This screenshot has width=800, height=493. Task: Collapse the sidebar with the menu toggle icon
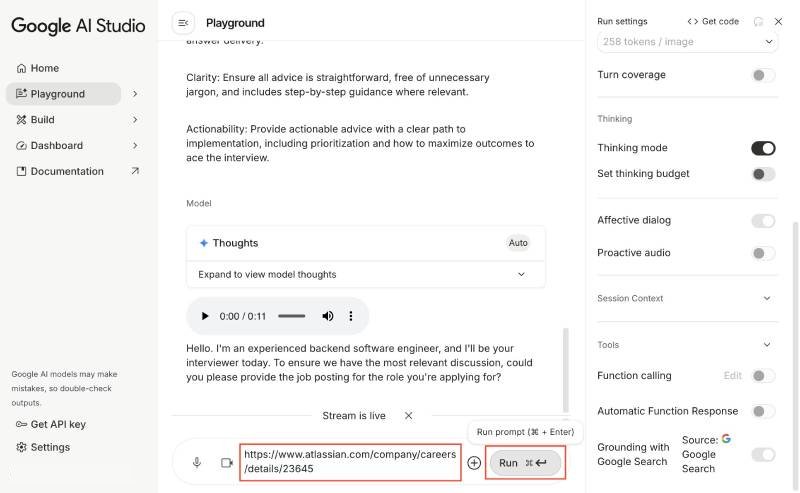coord(183,23)
